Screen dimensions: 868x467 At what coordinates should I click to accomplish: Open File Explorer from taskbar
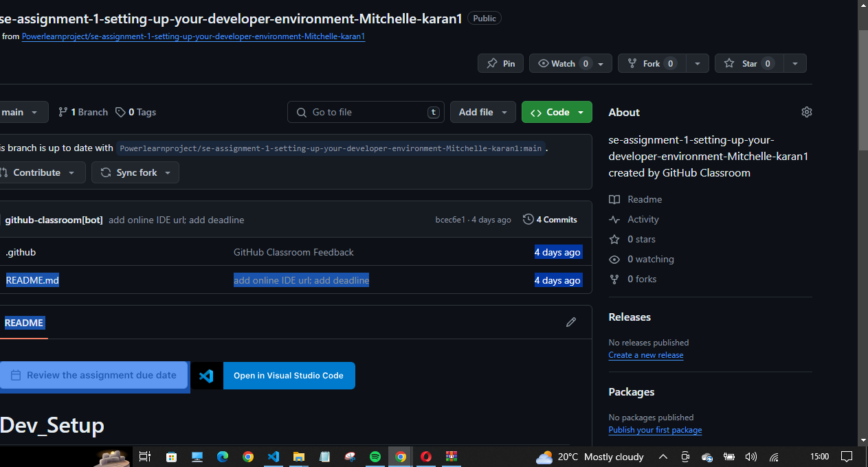pos(299,457)
